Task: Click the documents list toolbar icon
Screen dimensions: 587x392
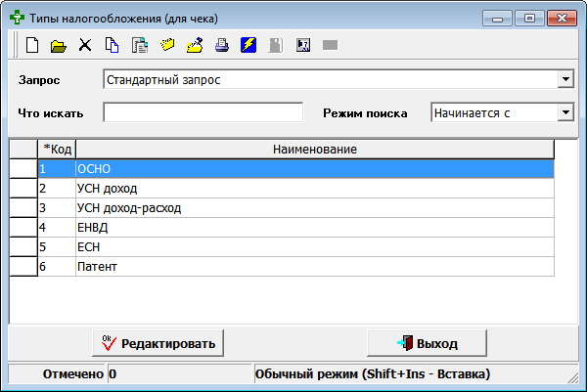Action: tap(140, 45)
